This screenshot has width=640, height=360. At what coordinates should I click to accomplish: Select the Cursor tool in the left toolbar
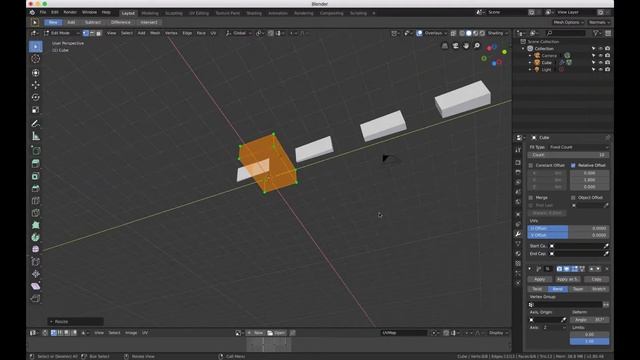point(36,59)
